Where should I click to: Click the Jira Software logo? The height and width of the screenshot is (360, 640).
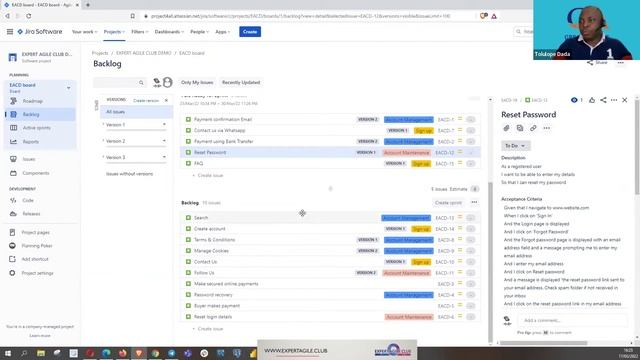[x=40, y=31]
